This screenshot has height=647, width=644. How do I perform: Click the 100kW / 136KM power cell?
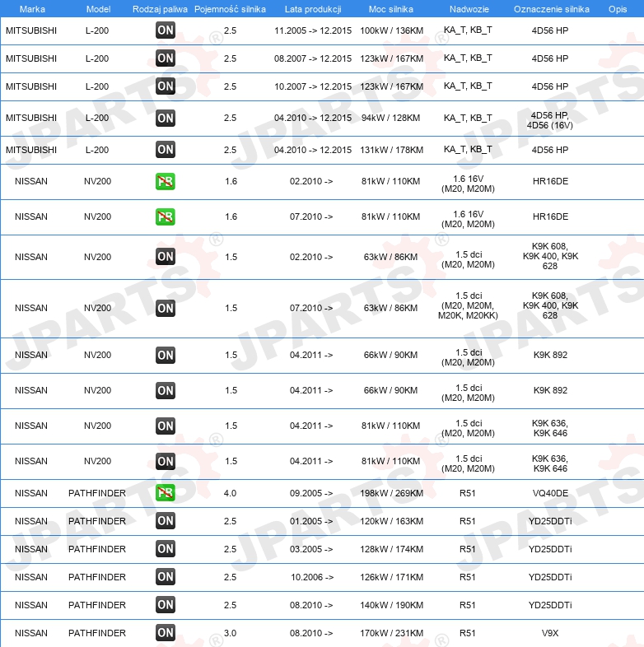click(391, 30)
